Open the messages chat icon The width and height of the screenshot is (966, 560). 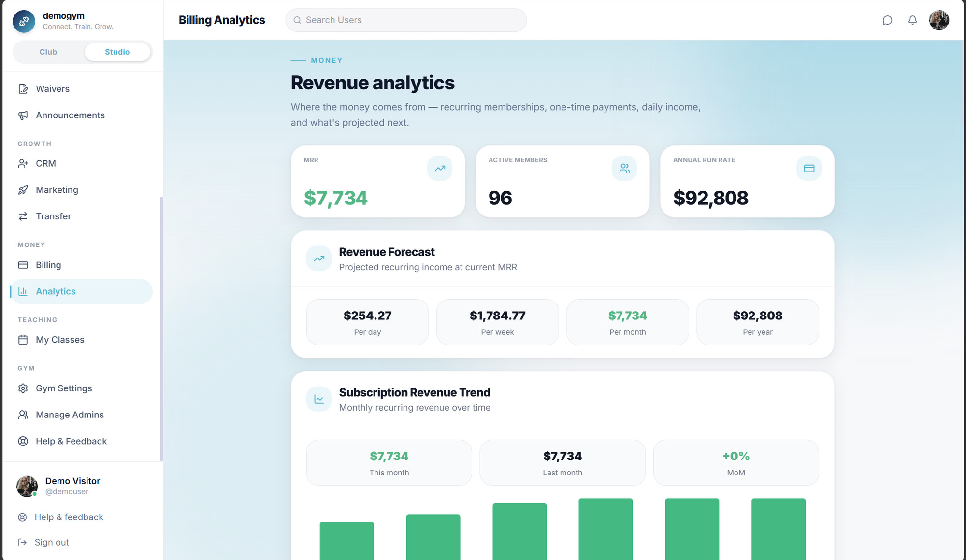887,20
